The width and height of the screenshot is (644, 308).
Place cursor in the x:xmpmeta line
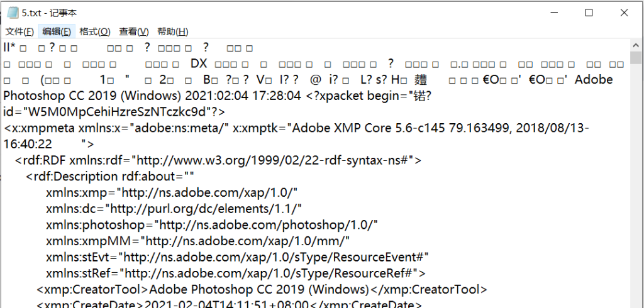(x=189, y=128)
